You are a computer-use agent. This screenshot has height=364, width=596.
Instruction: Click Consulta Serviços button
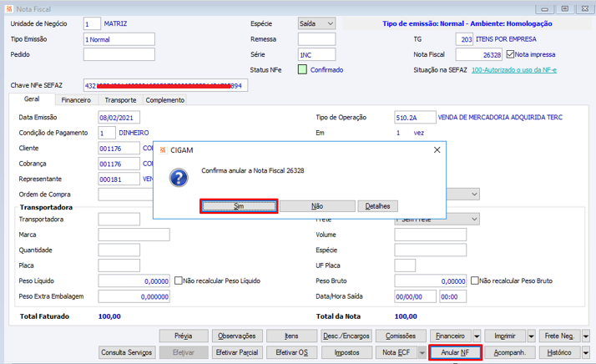click(x=127, y=352)
